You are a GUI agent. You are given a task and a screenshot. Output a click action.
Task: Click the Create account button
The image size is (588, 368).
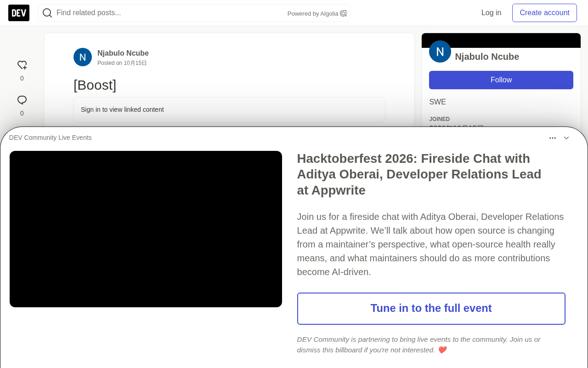tap(544, 13)
